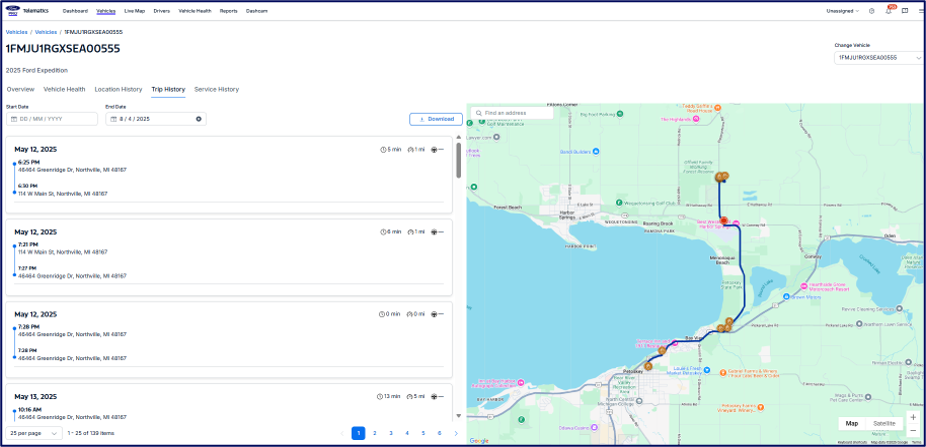Click the first Vehicles breadcrumb link
This screenshot has width=926, height=447.
point(17,32)
